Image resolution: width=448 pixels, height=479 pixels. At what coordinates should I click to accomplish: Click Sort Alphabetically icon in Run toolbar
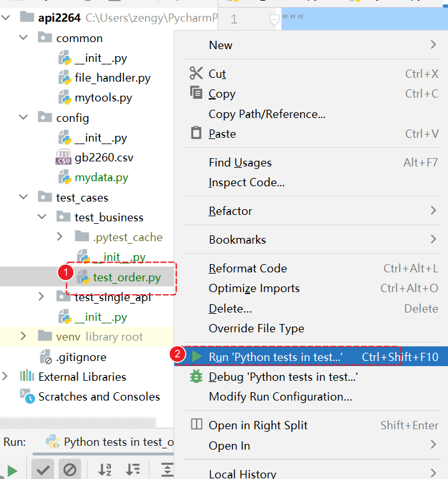pyautogui.click(x=105, y=469)
